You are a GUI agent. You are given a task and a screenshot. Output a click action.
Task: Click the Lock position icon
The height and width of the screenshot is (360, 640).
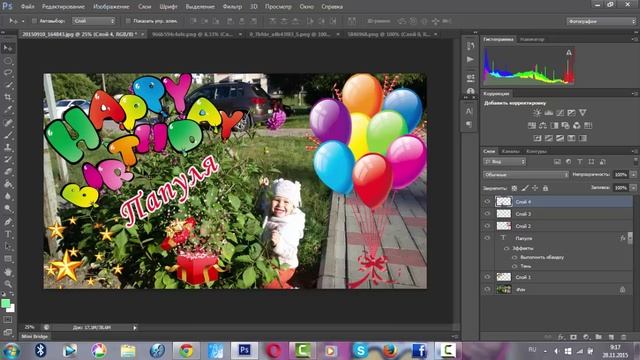tap(535, 188)
